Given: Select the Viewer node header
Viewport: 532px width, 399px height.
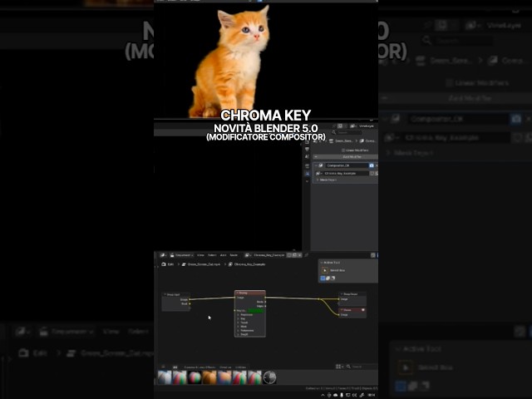Looking at the screenshot, I should point(351,310).
